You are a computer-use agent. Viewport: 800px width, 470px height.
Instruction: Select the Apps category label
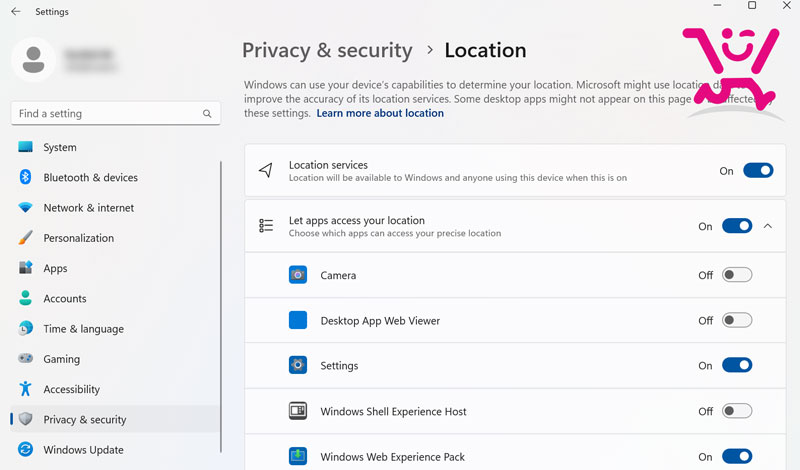point(55,268)
